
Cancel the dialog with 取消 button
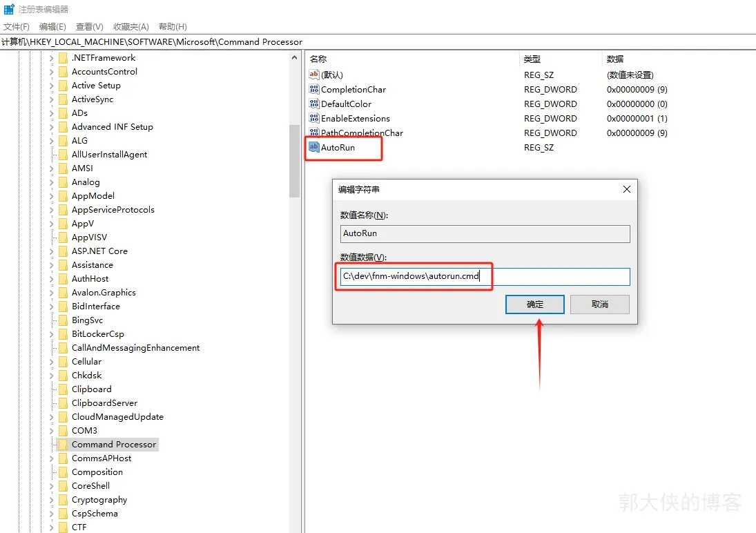click(599, 304)
